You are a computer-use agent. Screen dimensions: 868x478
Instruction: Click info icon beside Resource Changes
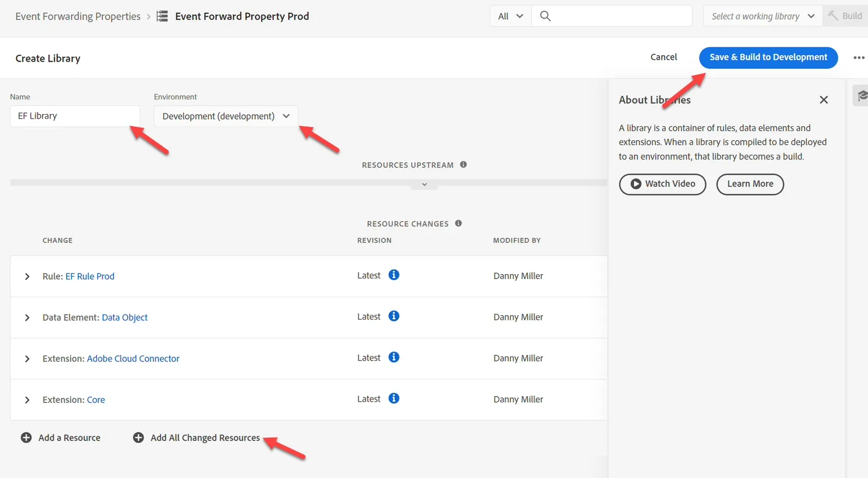tap(458, 223)
